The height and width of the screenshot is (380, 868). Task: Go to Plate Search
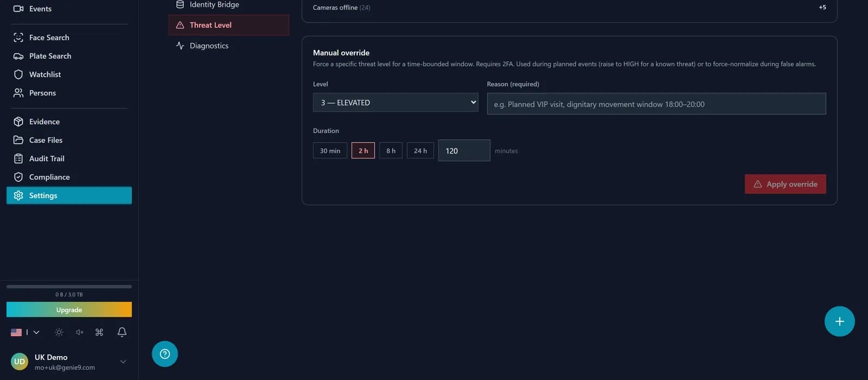tap(69, 56)
